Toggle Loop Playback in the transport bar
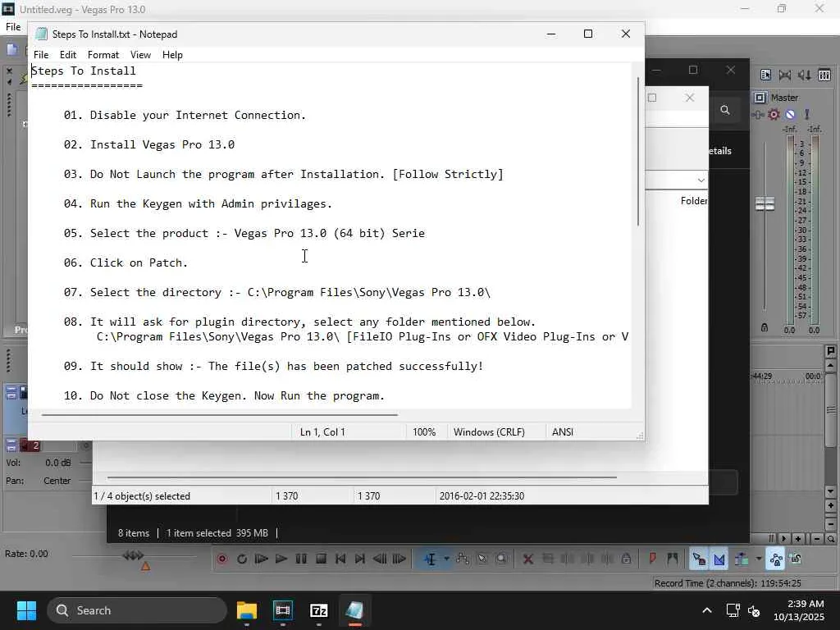The image size is (840, 630). click(x=242, y=559)
